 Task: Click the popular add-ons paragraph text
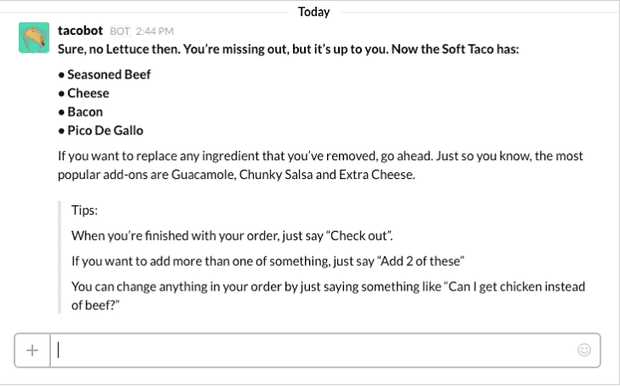pyautogui.click(x=320, y=165)
